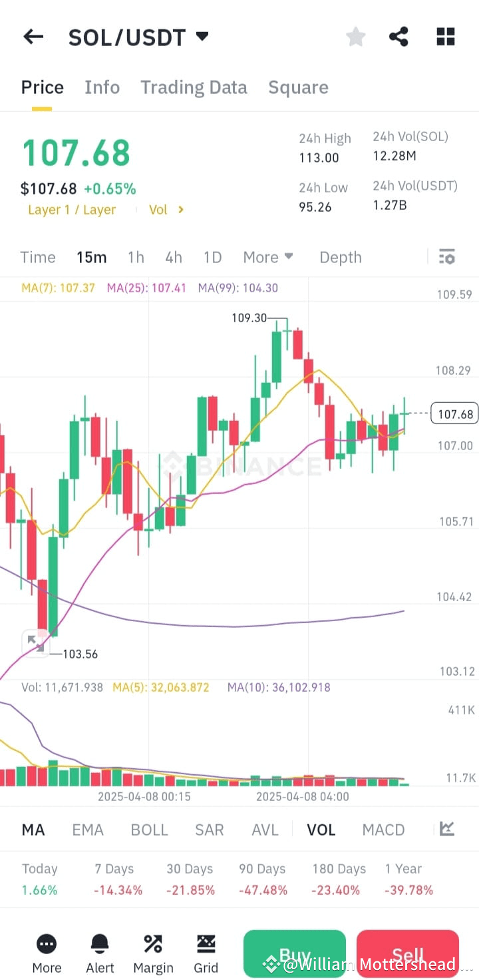Add SOL/USDT to favorites via star icon
Image resolution: width=479 pixels, height=980 pixels.
click(x=356, y=37)
